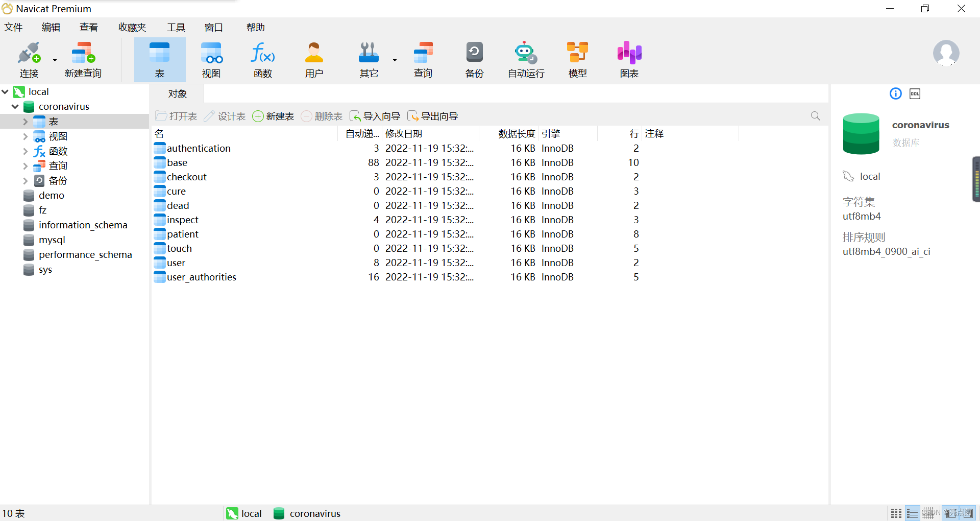Open the 自动运行 (Automation) robot icon
This screenshot has height=521, width=980.
[x=526, y=60]
